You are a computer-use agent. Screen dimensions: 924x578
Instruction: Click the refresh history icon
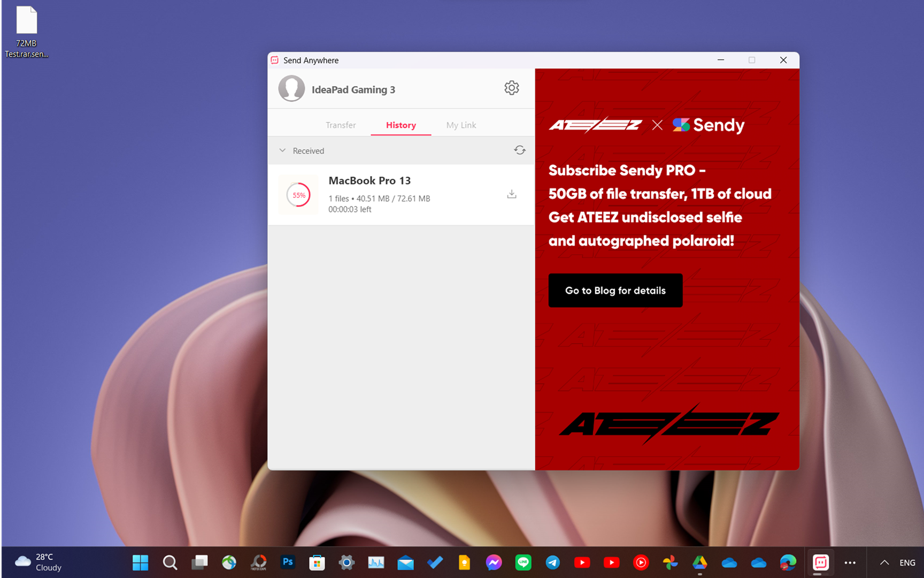[x=519, y=150]
